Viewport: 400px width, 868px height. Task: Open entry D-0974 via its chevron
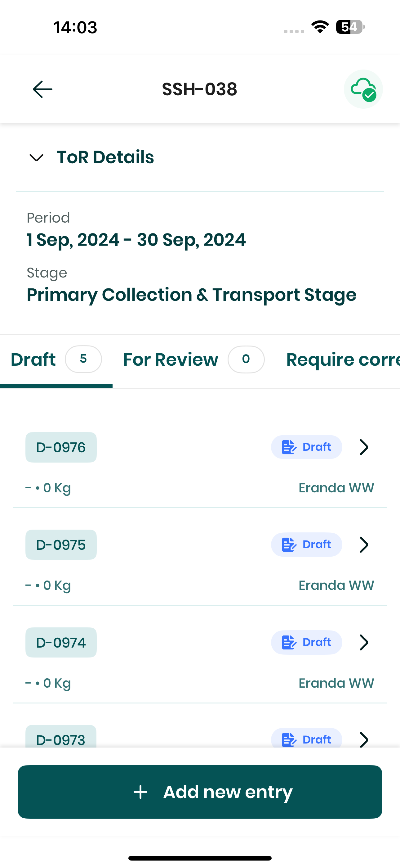[x=364, y=642]
